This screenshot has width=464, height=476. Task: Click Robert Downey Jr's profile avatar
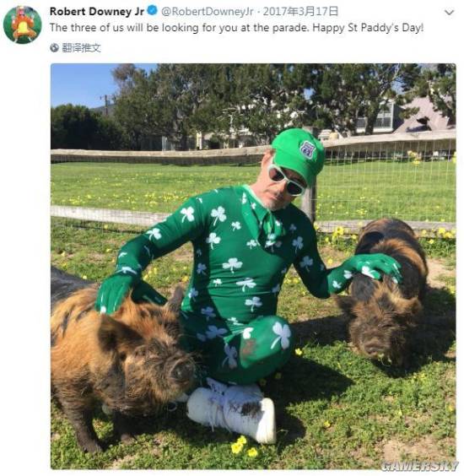coord(23,24)
